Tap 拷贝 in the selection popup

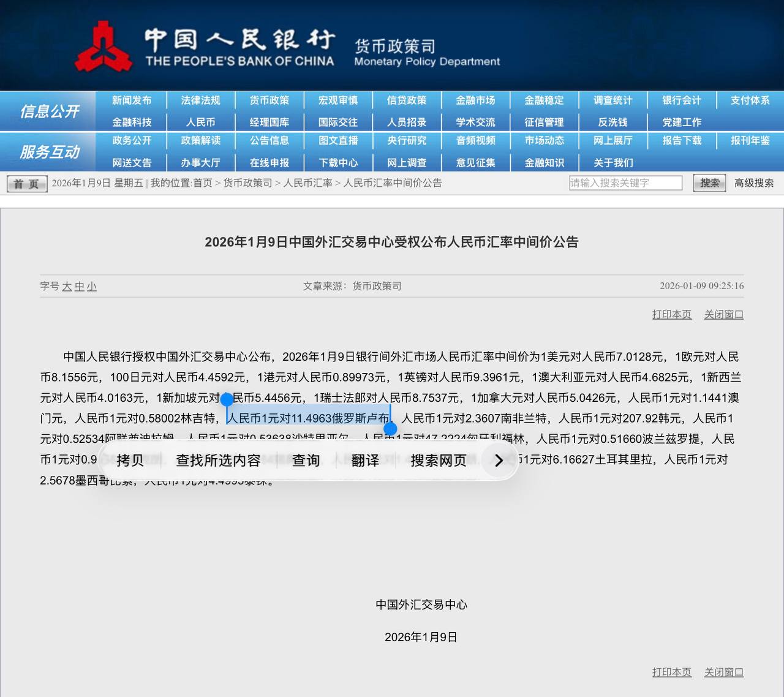[x=130, y=461]
